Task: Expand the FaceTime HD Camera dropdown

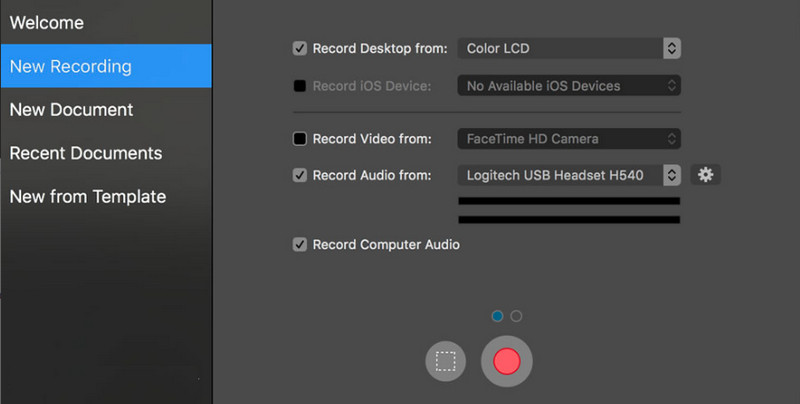Action: point(569,139)
